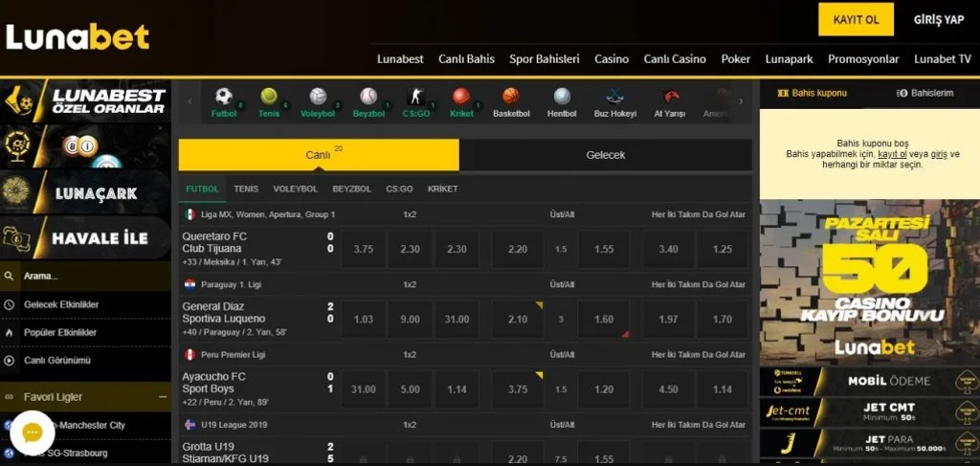Viewport: 980px width, 466px height.
Task: Open the At Yarışı horse racing icon
Action: click(x=670, y=97)
